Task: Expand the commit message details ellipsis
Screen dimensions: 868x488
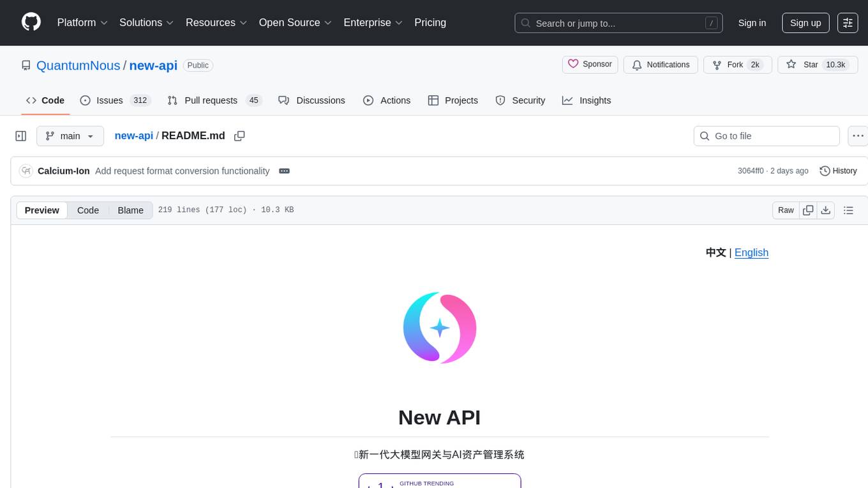Action: point(285,171)
